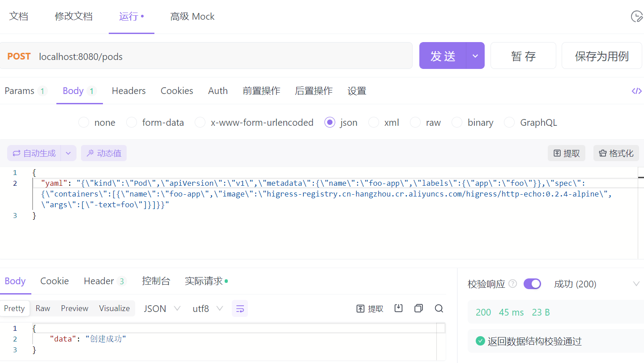
Task: Open the 控制台 tab
Action: [156, 281]
